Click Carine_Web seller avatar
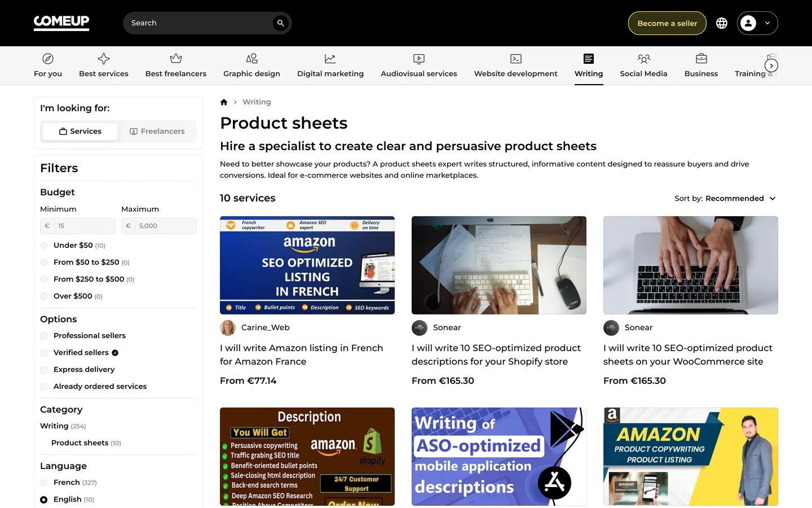Screen dimensions: 812x508 228,328
